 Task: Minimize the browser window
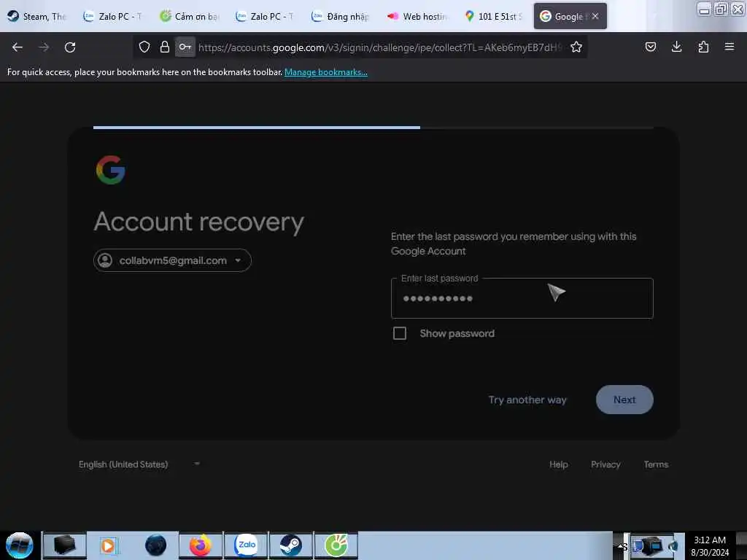[x=704, y=9]
